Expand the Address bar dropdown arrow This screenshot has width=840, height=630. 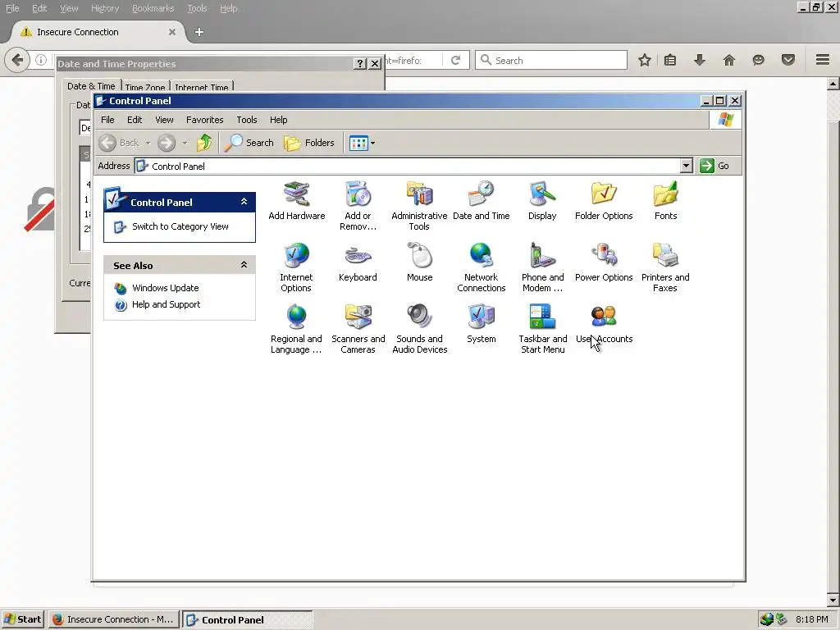click(687, 166)
